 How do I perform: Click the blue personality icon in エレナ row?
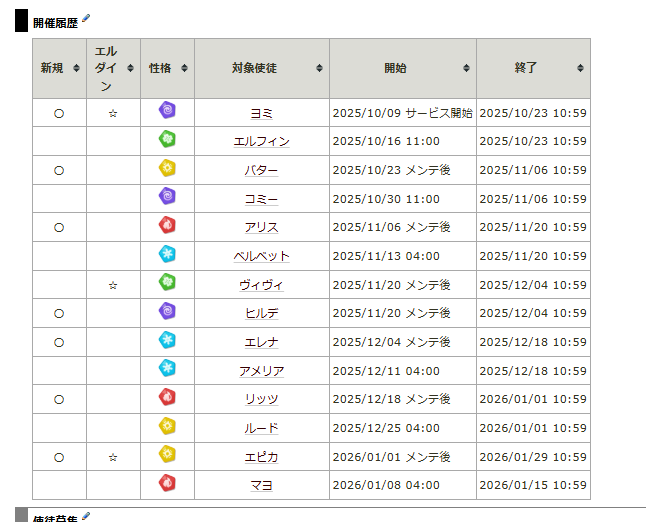pos(167,341)
